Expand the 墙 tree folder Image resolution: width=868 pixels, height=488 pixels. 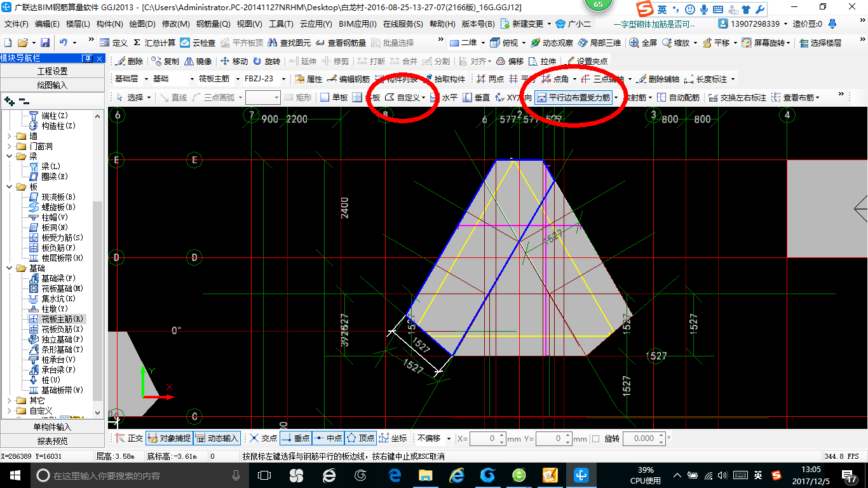(x=8, y=136)
